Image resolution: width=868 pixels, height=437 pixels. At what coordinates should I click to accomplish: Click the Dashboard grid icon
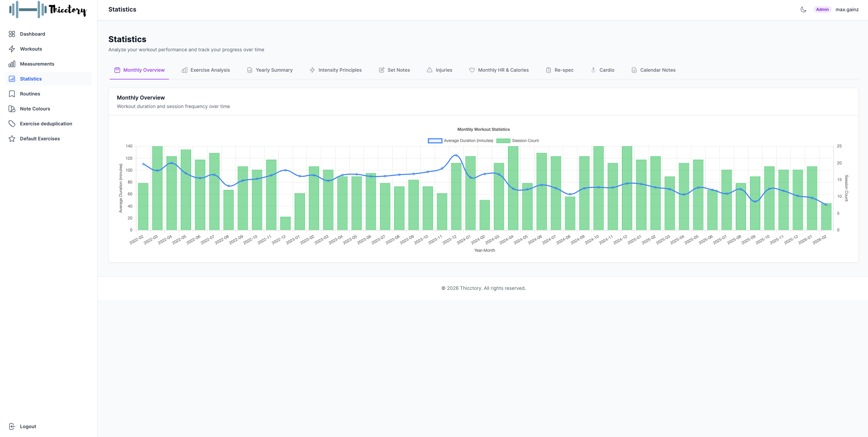[x=12, y=34]
